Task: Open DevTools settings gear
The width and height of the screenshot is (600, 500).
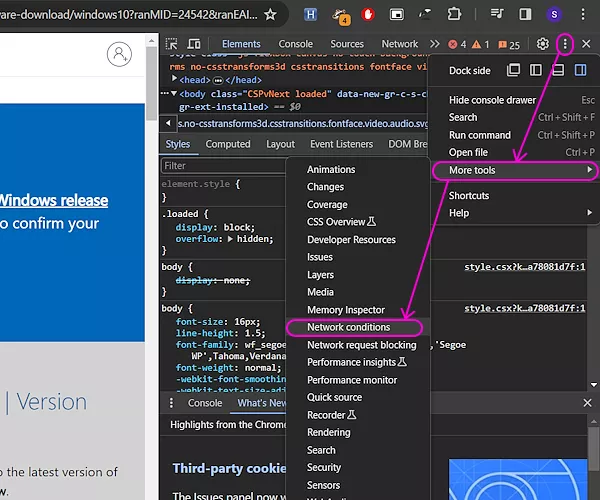Action: (543, 44)
